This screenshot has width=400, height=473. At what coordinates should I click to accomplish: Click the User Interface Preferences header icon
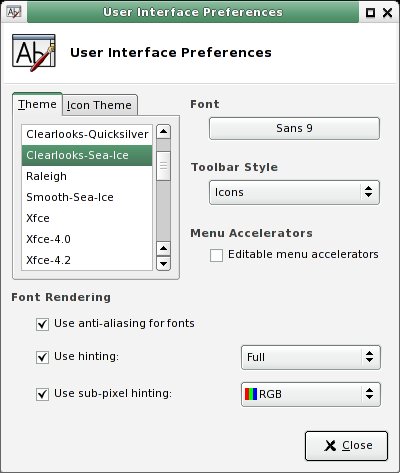(34, 53)
